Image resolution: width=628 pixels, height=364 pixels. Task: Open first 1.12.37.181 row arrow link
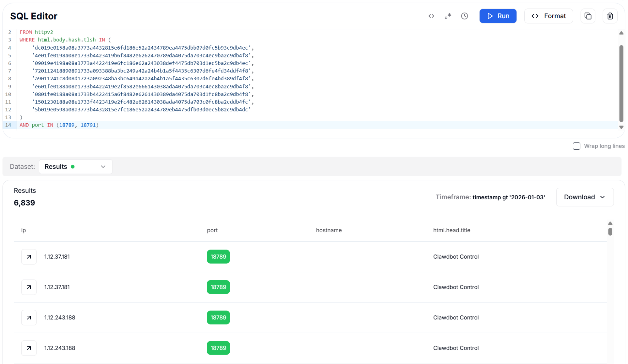[x=29, y=257]
